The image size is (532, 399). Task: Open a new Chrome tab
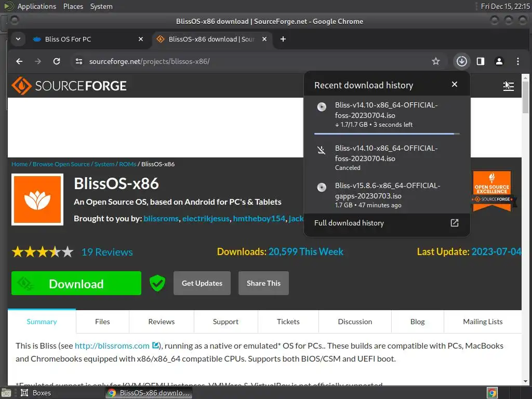pyautogui.click(x=283, y=39)
